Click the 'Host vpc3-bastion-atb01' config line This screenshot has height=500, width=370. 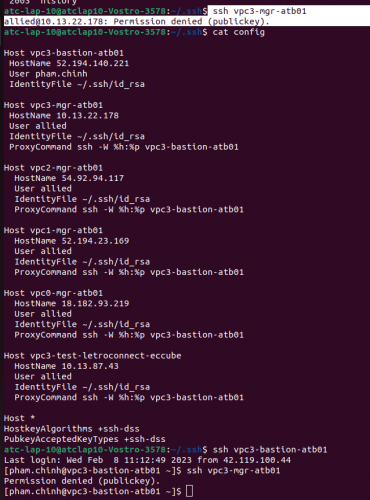click(64, 53)
